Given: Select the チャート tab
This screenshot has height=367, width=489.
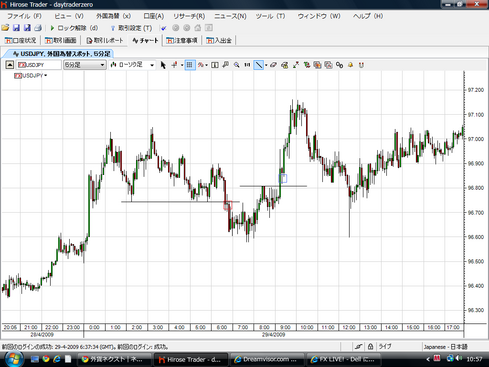Looking at the screenshot, I should pyautogui.click(x=145, y=40).
